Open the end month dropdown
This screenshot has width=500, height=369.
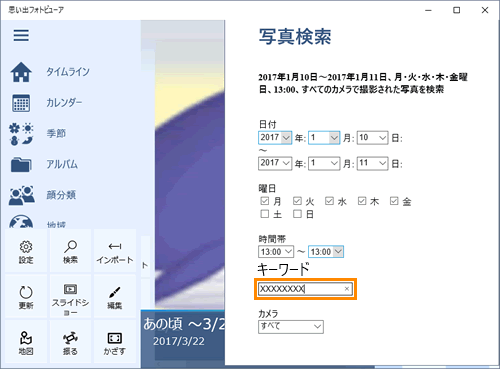click(324, 163)
